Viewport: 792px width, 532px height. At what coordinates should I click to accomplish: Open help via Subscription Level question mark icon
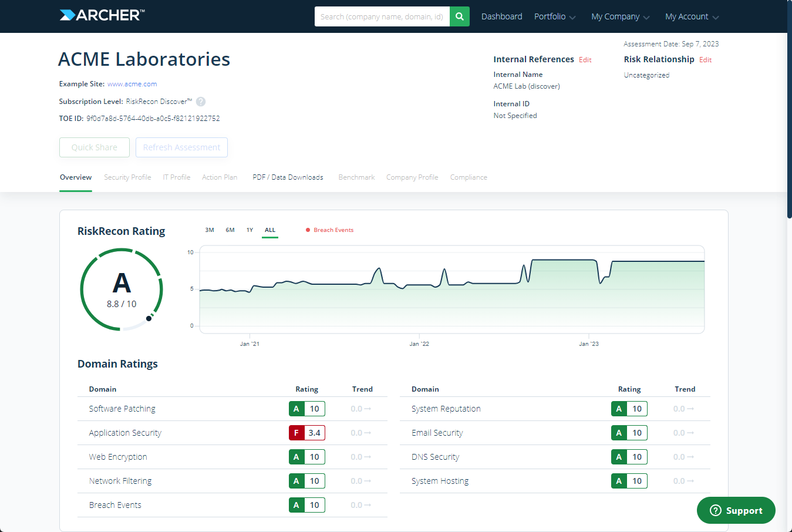pyautogui.click(x=200, y=102)
